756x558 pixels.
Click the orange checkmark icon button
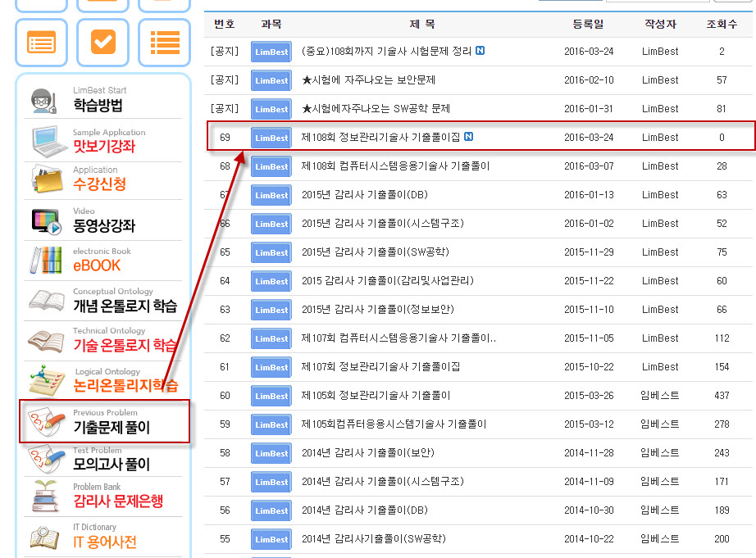coord(103,43)
